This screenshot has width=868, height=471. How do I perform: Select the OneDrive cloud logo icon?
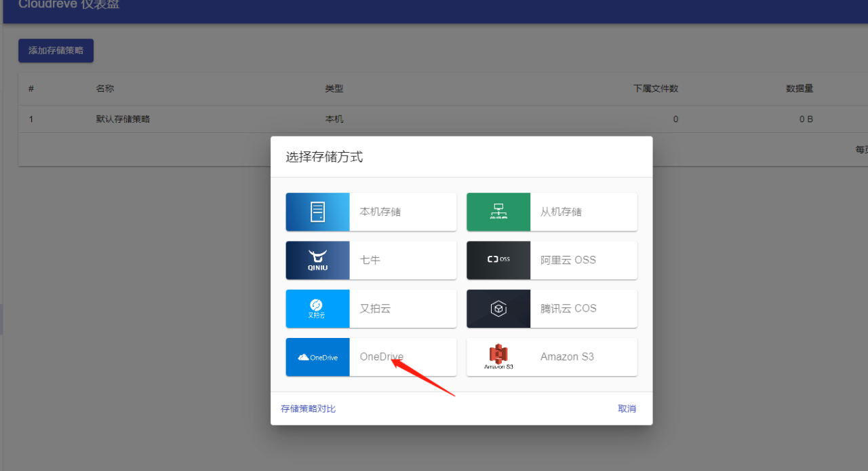pyautogui.click(x=317, y=356)
